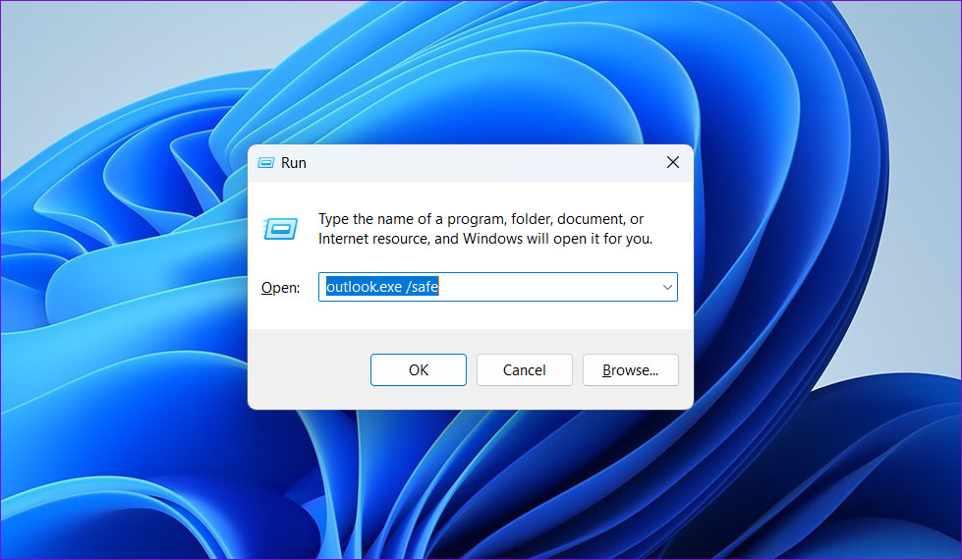Screen dimensions: 962x560
Task: Click the 'Open:' label
Action: [x=280, y=288]
